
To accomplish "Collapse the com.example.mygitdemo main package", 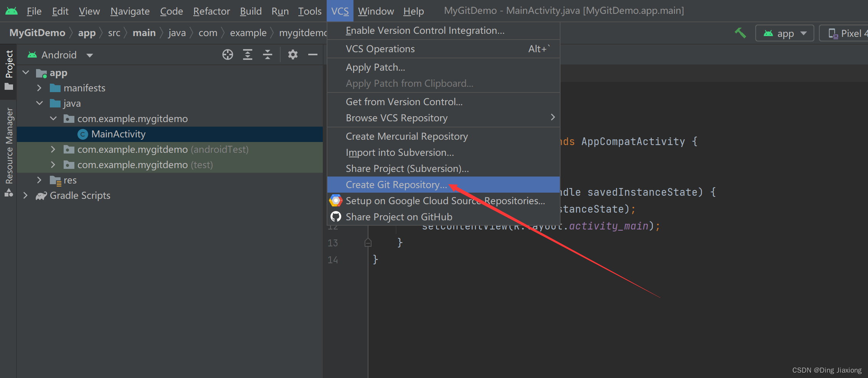I will 53,119.
